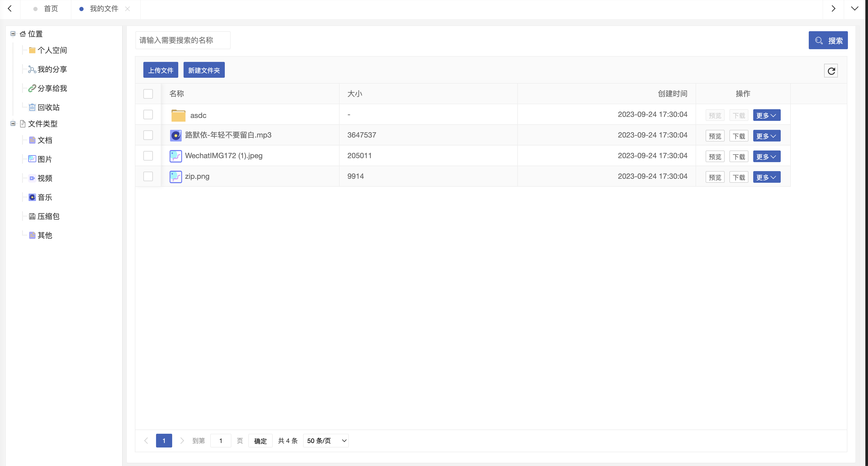Click the asdc folder icon
This screenshot has width=868, height=466.
[x=178, y=115]
